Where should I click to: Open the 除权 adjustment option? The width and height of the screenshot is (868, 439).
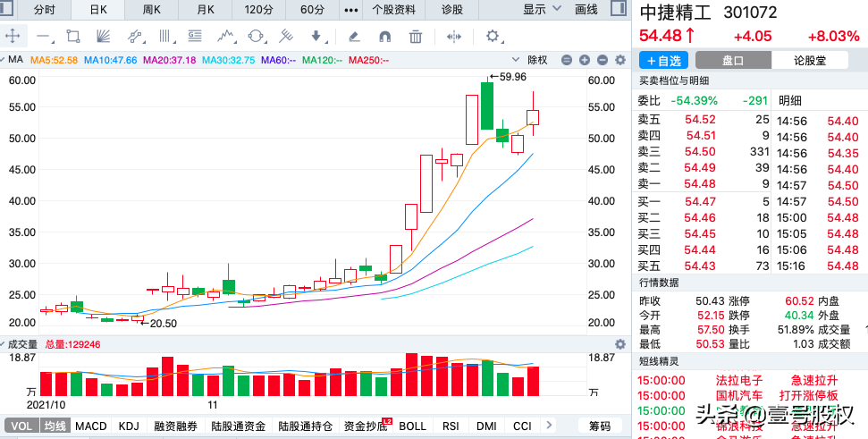coord(537,60)
